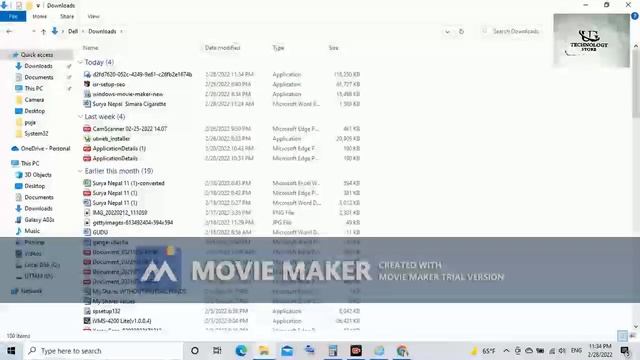Open the Home ribbon tab
This screenshot has height=360, width=640.
(40, 16)
